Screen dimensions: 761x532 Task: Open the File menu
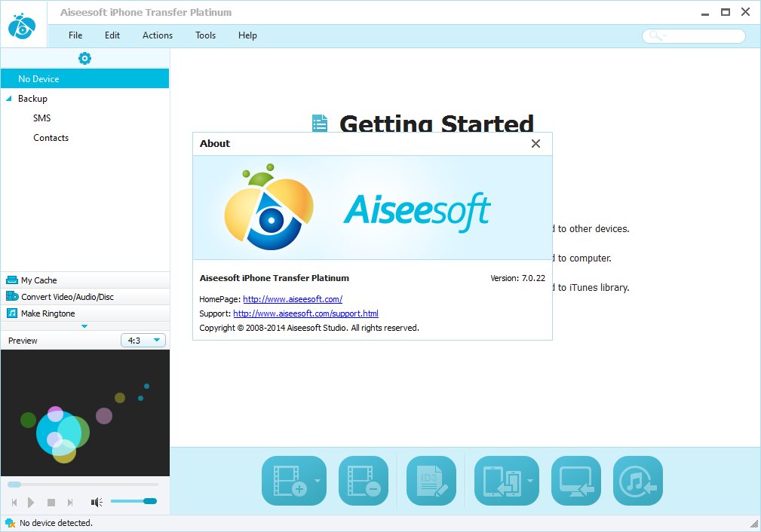click(x=75, y=35)
